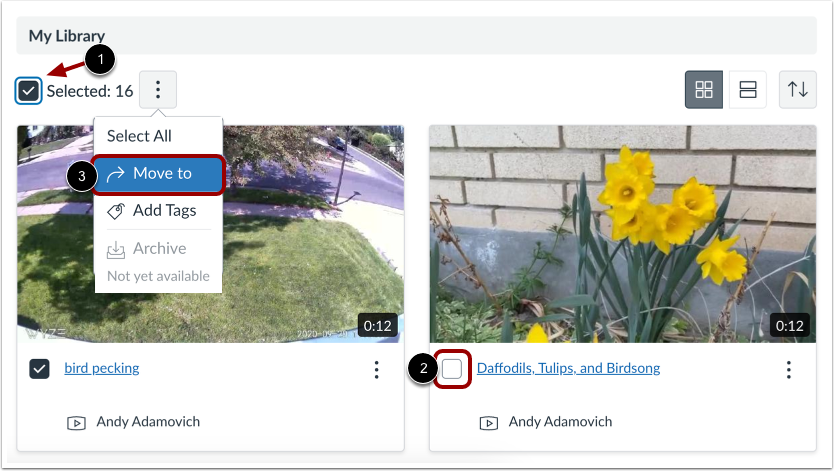This screenshot has width=834, height=471.
Task: Open the bulk actions three-dot menu
Action: point(158,90)
